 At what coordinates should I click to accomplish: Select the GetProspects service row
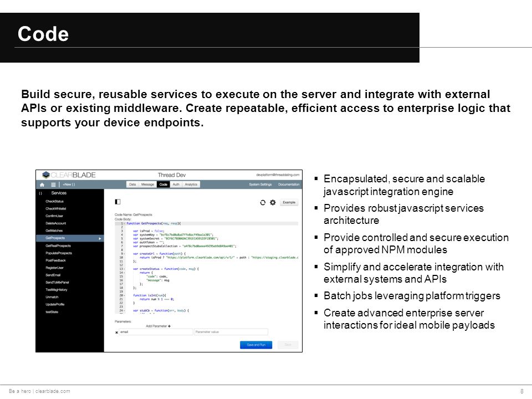coord(70,238)
